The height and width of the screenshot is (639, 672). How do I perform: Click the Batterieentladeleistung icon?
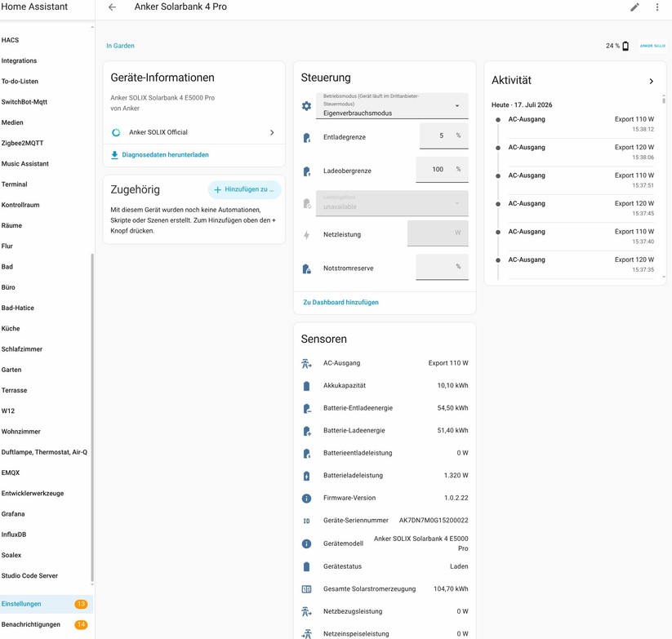point(306,453)
